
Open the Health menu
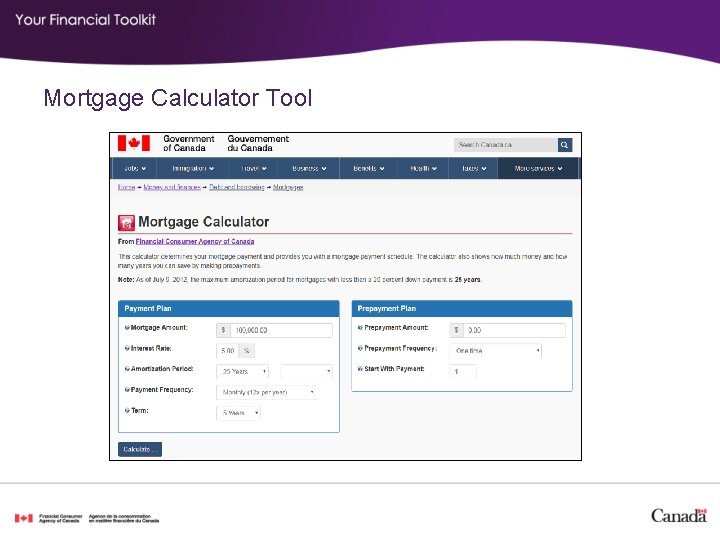(x=423, y=169)
